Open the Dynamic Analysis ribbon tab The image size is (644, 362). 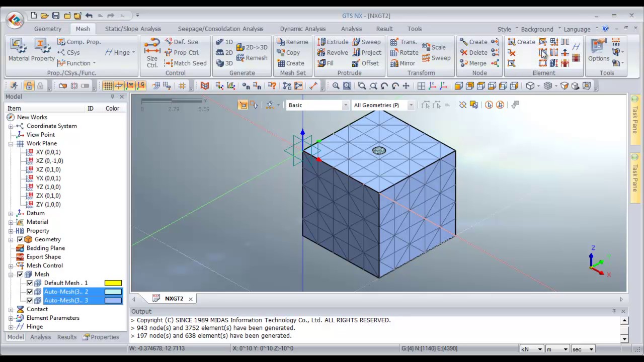click(303, 29)
